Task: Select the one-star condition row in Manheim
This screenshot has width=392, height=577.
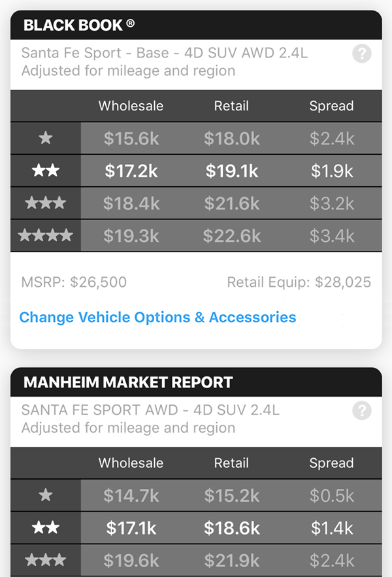Action: 46,495
